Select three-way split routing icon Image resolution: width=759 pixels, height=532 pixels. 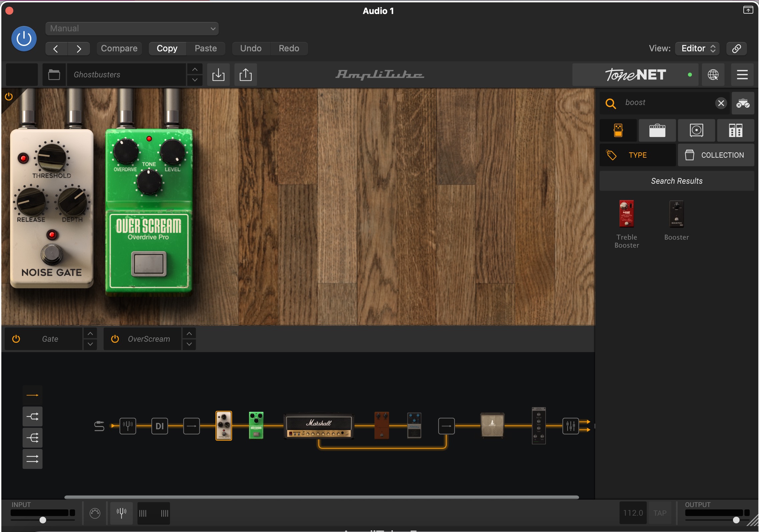[32, 438]
